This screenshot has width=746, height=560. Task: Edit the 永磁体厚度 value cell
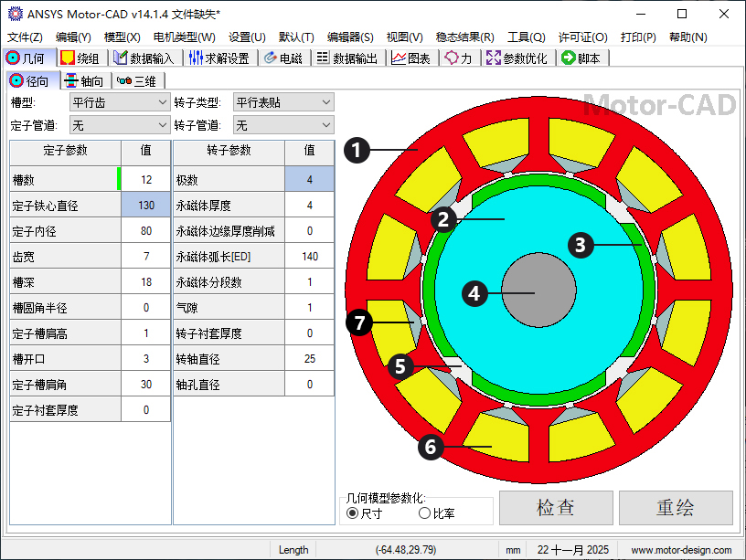(310, 206)
